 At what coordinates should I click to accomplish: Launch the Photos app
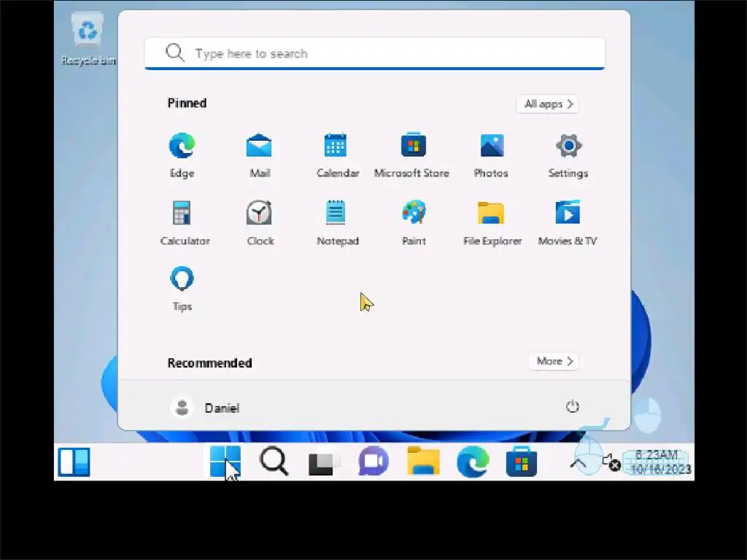click(491, 155)
